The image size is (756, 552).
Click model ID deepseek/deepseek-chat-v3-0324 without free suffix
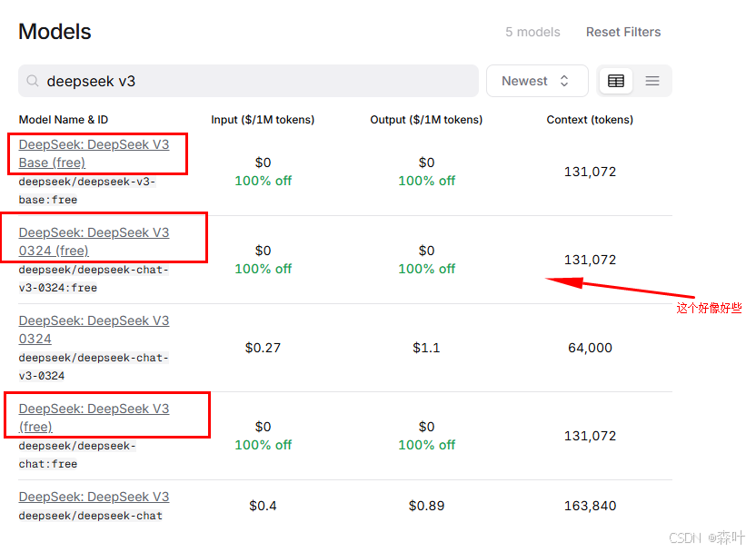pyautogui.click(x=94, y=367)
